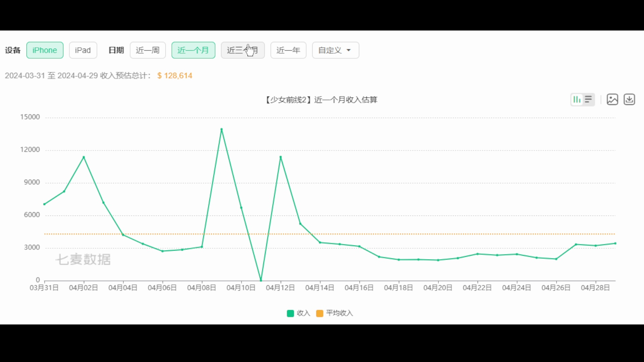
Task: Click the 04月20日 axis label
Action: tap(438, 288)
